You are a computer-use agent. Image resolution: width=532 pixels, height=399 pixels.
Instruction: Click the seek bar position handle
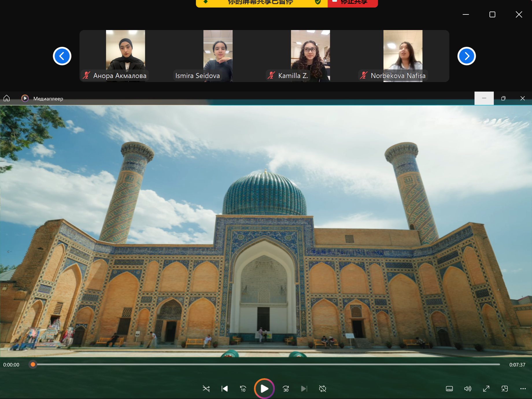coord(33,365)
